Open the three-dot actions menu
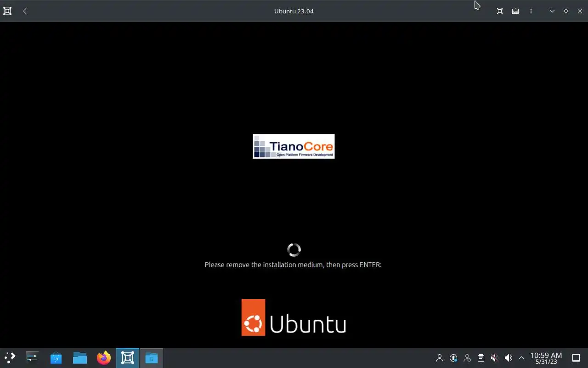The image size is (588, 368). [531, 11]
